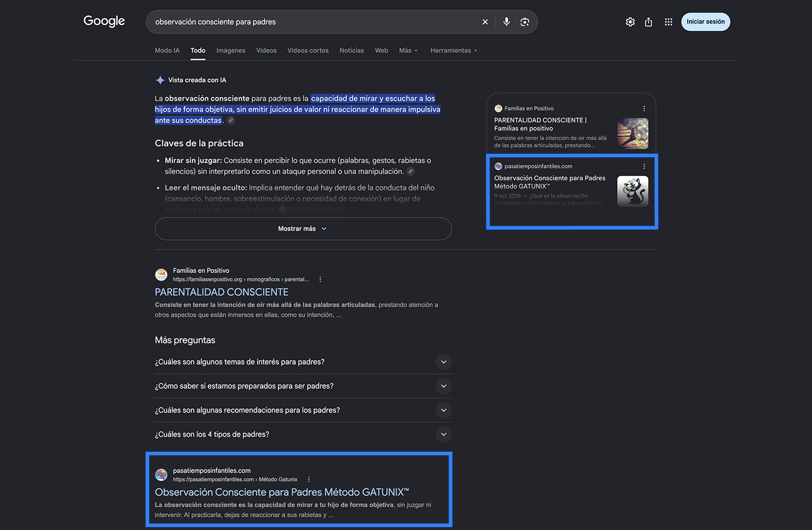Open link icon after 'ante sus conductas'
Viewport: 812px width, 530px height.
click(230, 121)
